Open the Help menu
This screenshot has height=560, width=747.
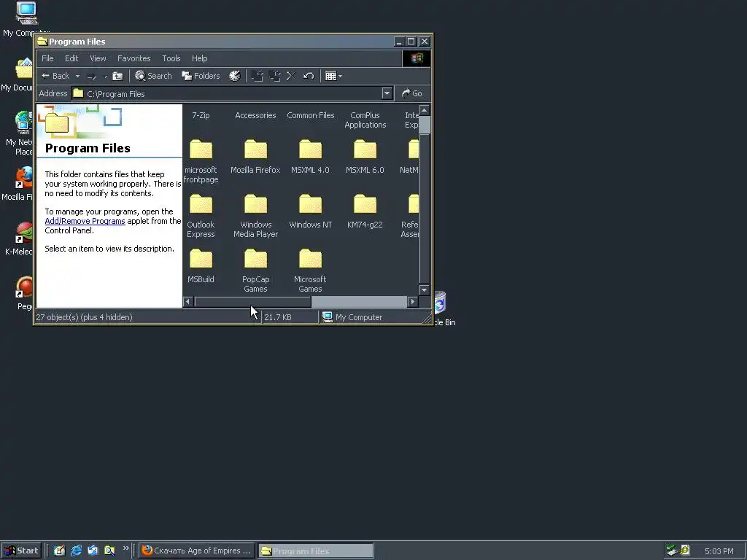pos(200,58)
